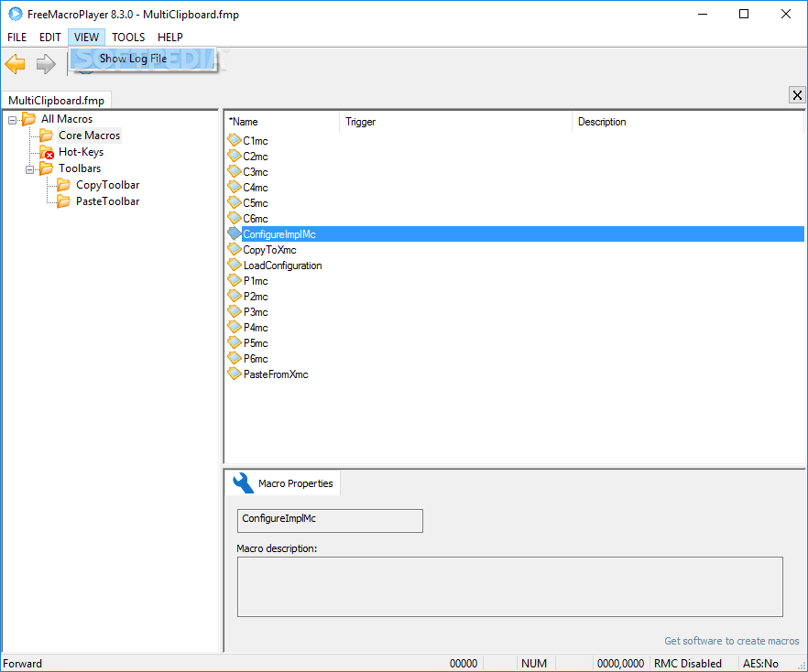This screenshot has width=808, height=672.
Task: Open the HELP menu
Action: click(x=170, y=37)
